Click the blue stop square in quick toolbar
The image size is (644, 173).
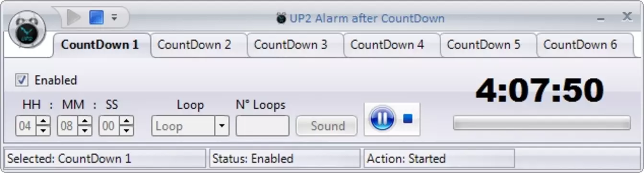coord(96,18)
